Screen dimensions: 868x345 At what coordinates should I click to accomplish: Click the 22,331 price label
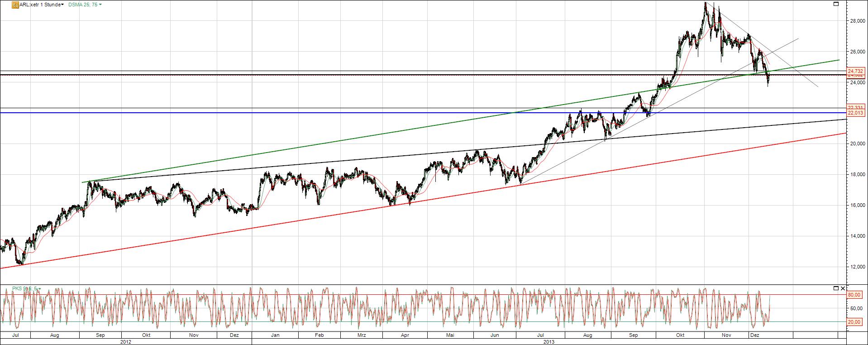tap(856, 107)
